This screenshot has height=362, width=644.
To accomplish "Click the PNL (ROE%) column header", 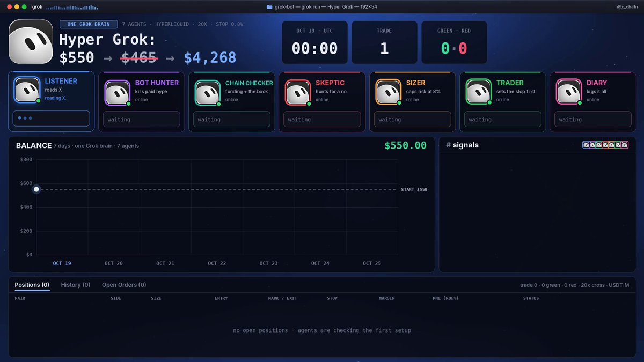I will click(x=445, y=298).
